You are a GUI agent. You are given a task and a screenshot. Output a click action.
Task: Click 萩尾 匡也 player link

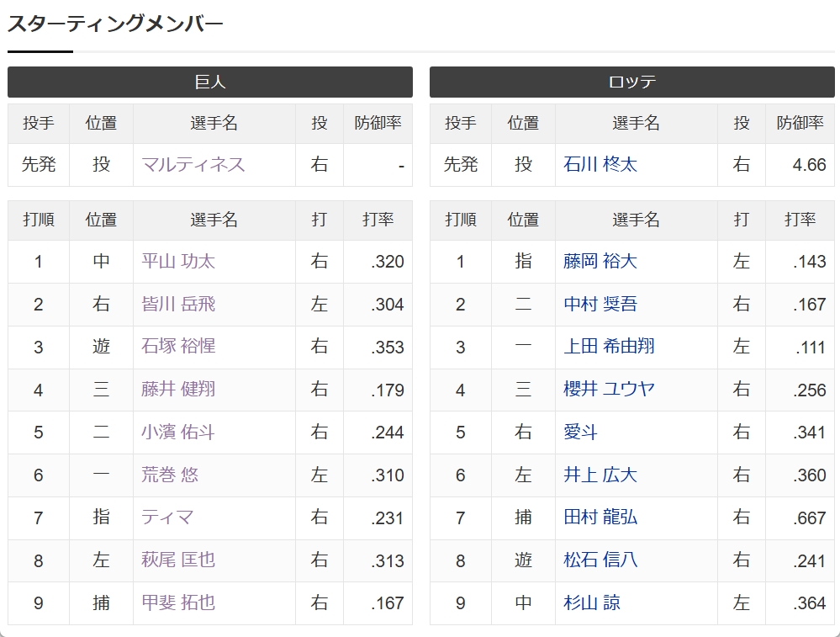pyautogui.click(x=178, y=560)
